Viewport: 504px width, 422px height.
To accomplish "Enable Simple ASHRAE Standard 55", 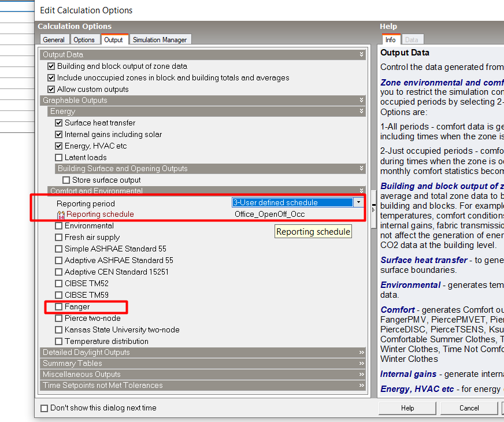I will [x=58, y=249].
